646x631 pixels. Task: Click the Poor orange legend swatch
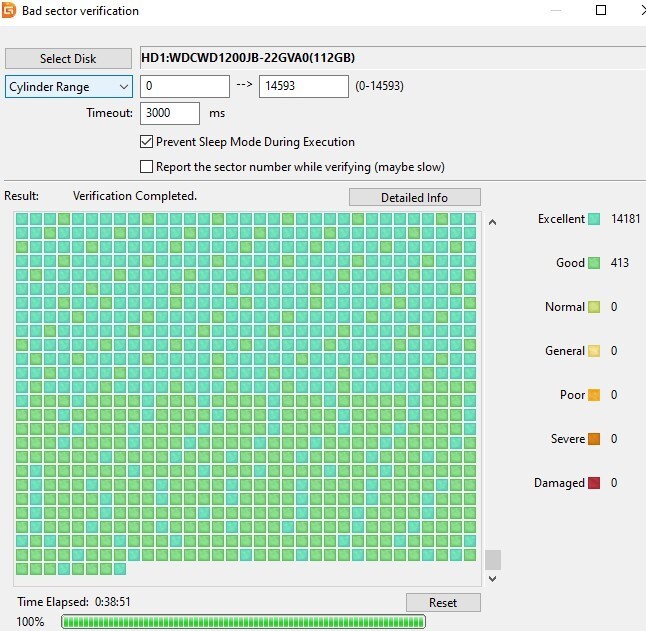594,395
